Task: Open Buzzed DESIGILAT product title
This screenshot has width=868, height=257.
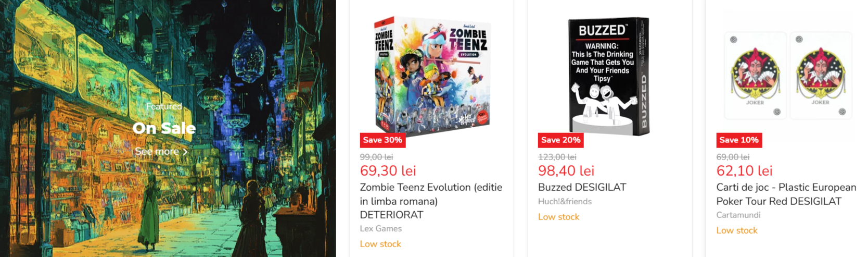Action: coord(582,187)
